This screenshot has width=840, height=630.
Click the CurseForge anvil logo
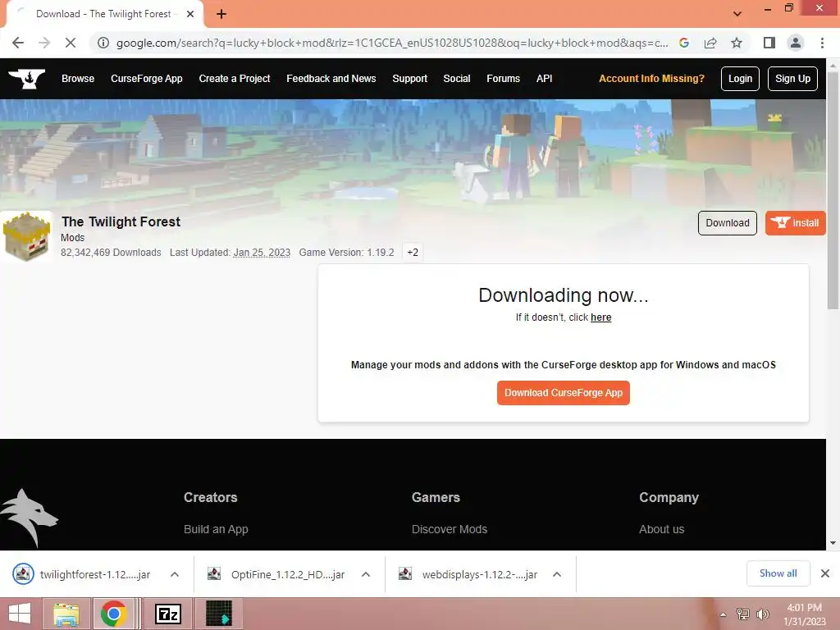click(x=26, y=79)
